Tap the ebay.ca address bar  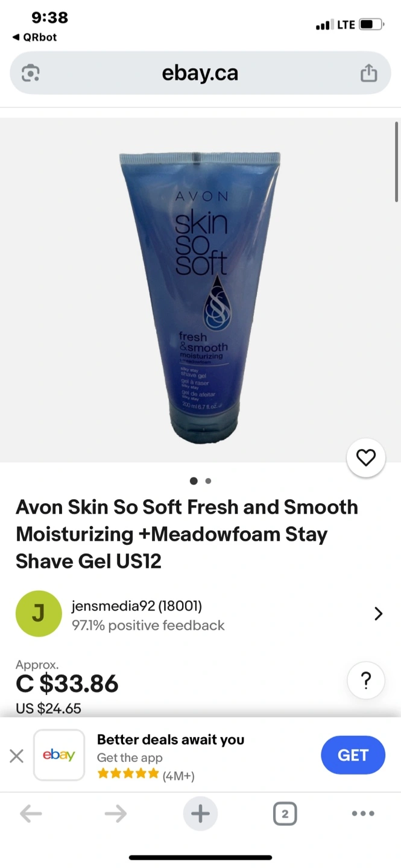(x=200, y=73)
